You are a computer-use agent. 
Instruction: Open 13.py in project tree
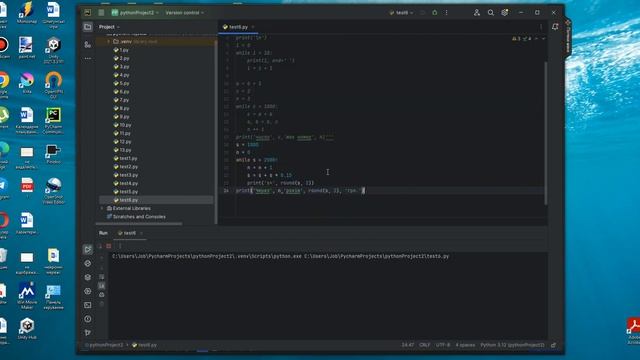coord(122,150)
